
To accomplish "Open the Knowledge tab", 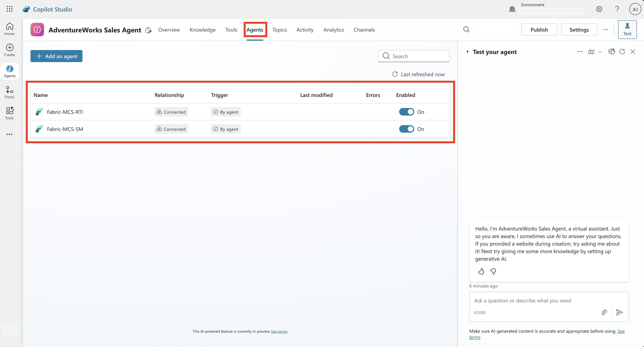I will pos(202,30).
